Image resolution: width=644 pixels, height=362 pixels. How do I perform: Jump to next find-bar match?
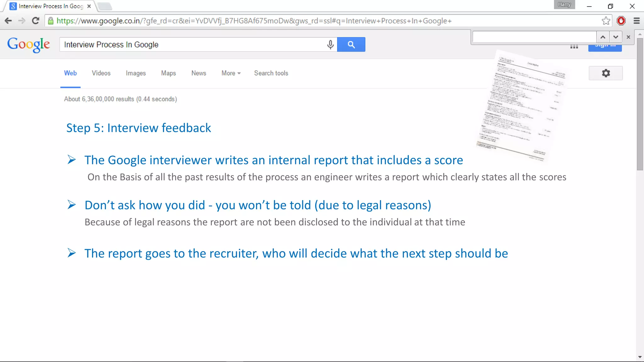(616, 37)
